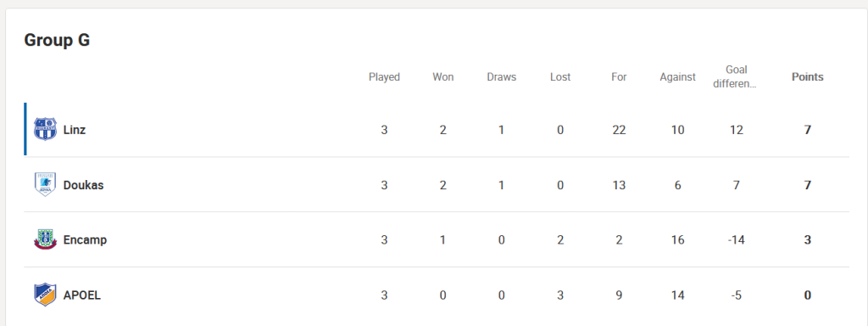
Task: Click the Group G heading
Action: [57, 41]
